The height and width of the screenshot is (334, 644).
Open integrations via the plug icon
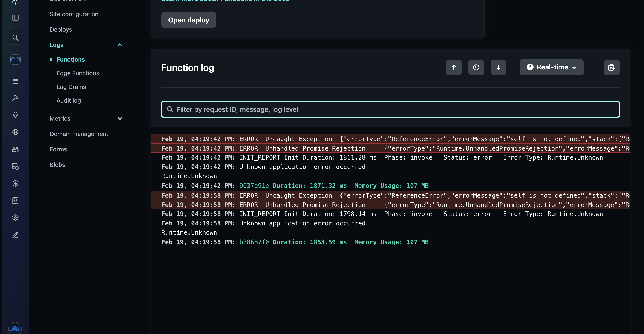tap(15, 115)
